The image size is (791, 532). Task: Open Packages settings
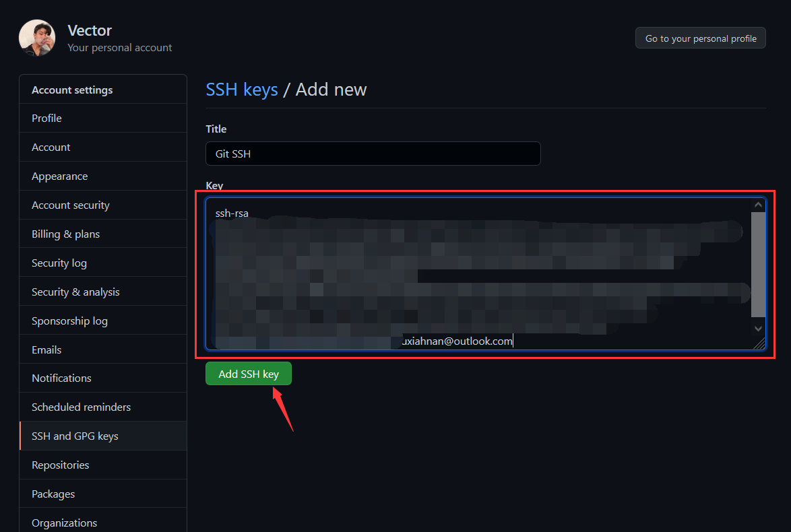click(103, 494)
